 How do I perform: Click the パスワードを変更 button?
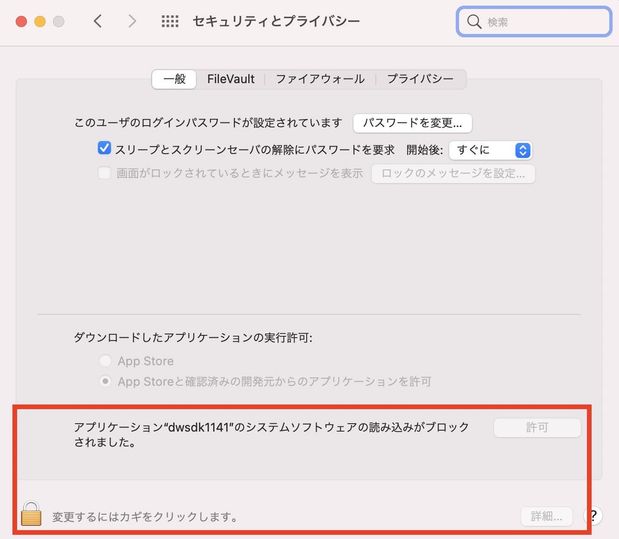(412, 123)
